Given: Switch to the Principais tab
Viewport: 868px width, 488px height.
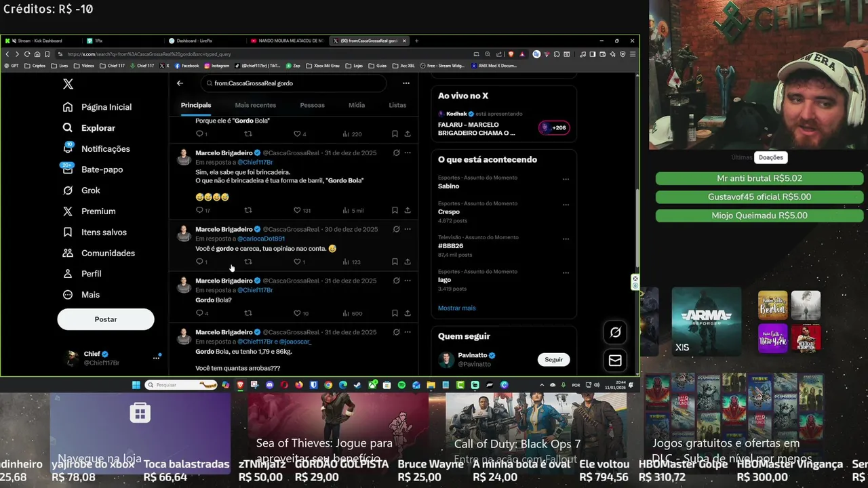Looking at the screenshot, I should (196, 105).
